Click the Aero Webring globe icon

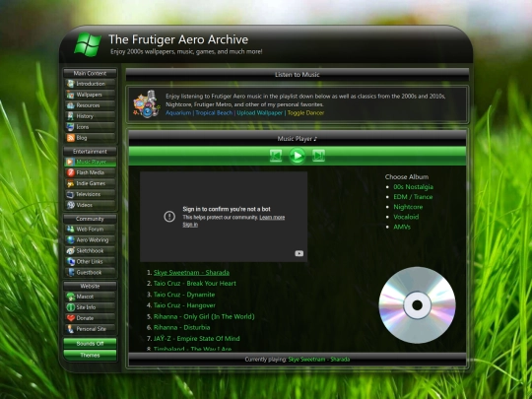pos(70,240)
